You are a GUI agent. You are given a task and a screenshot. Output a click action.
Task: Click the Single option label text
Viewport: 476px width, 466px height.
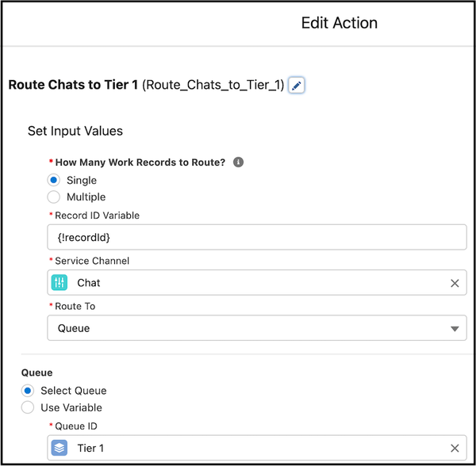pos(82,181)
